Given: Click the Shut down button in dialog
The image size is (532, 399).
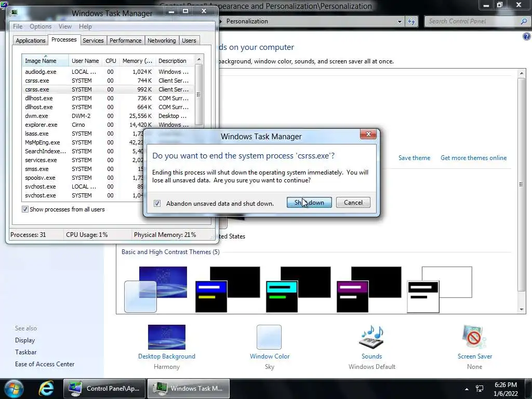Looking at the screenshot, I should [309, 203].
